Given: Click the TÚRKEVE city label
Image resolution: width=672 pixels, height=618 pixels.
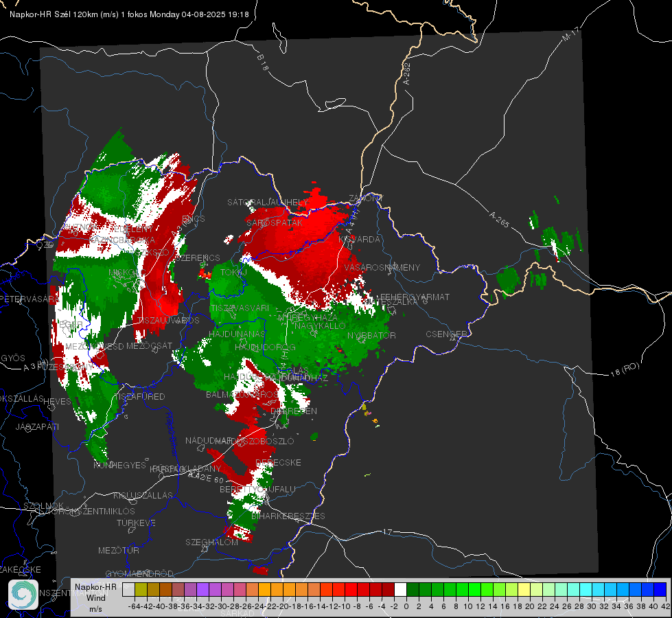Looking at the screenshot, I should pyautogui.click(x=137, y=523).
